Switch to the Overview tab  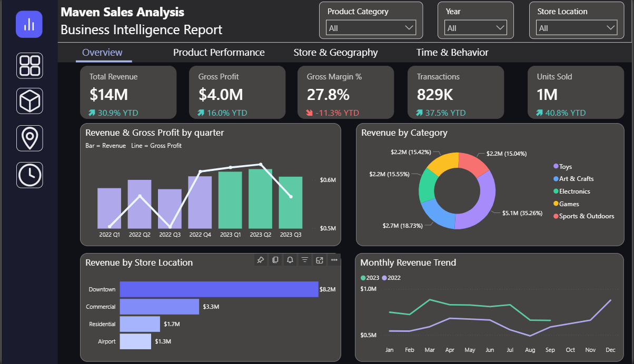pos(103,52)
